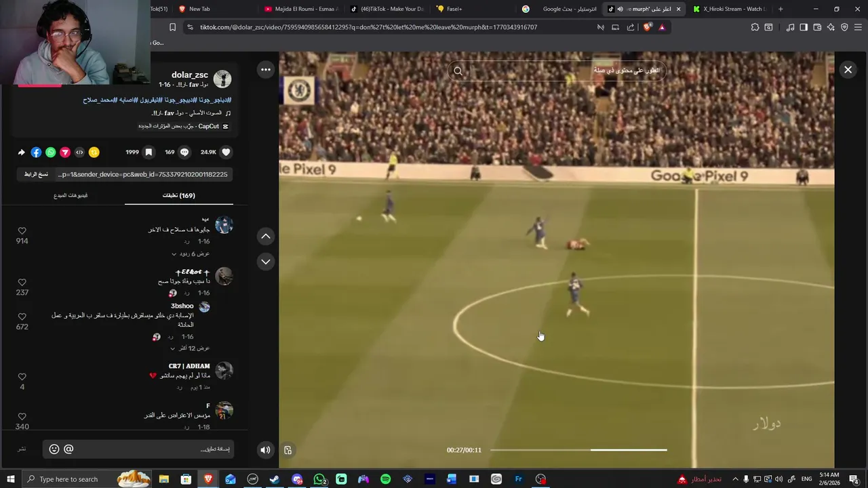Open the video comments bubble icon (169)
868x488 pixels.
(x=184, y=152)
